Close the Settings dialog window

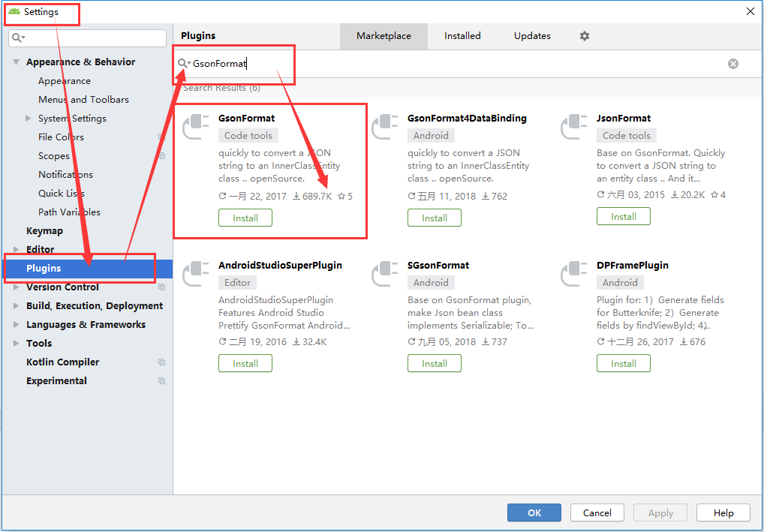750,11
